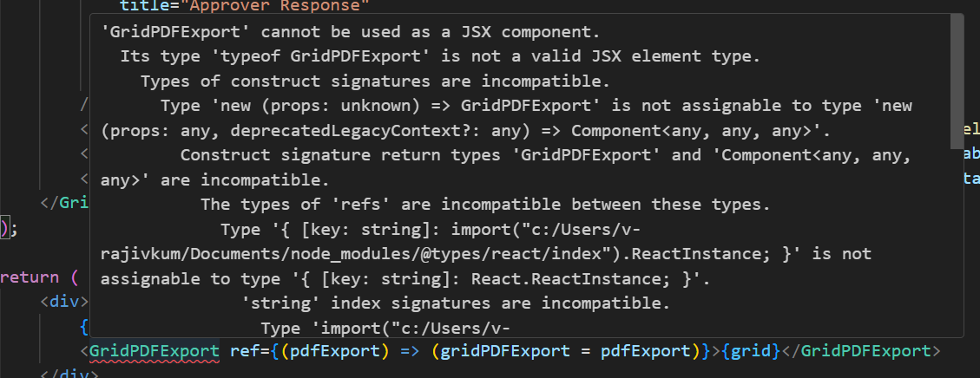Click the "cannot be used as a JSX component" error line
Image resolution: width=980 pixels, height=378 pixels.
[x=351, y=34]
